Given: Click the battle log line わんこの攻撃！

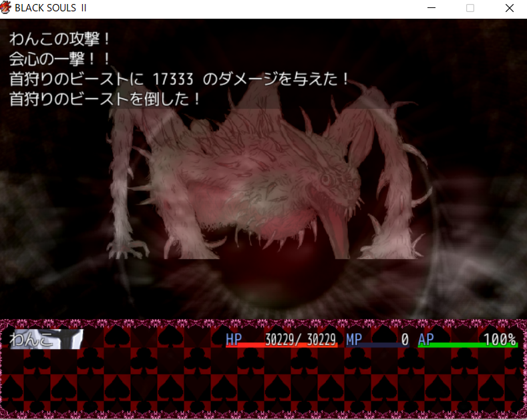Looking at the screenshot, I should point(60,39).
